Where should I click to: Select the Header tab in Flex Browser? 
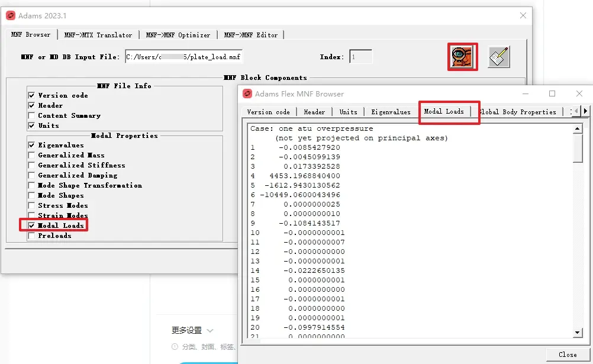[x=314, y=112]
